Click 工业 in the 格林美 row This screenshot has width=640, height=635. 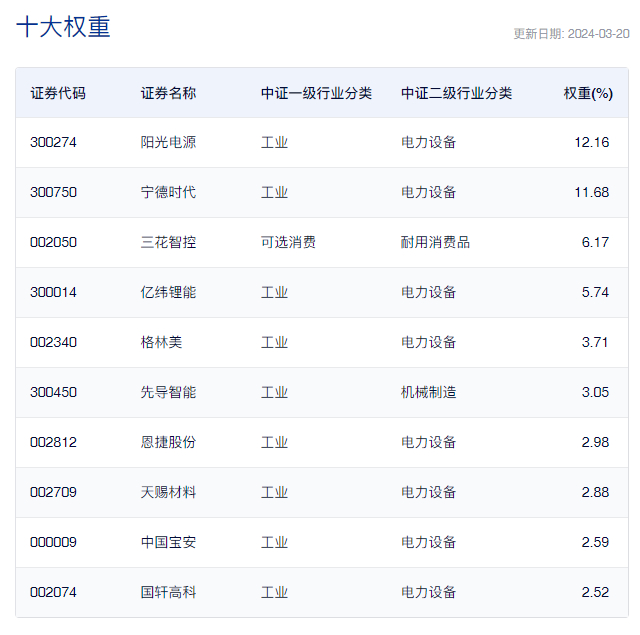pyautogui.click(x=275, y=342)
